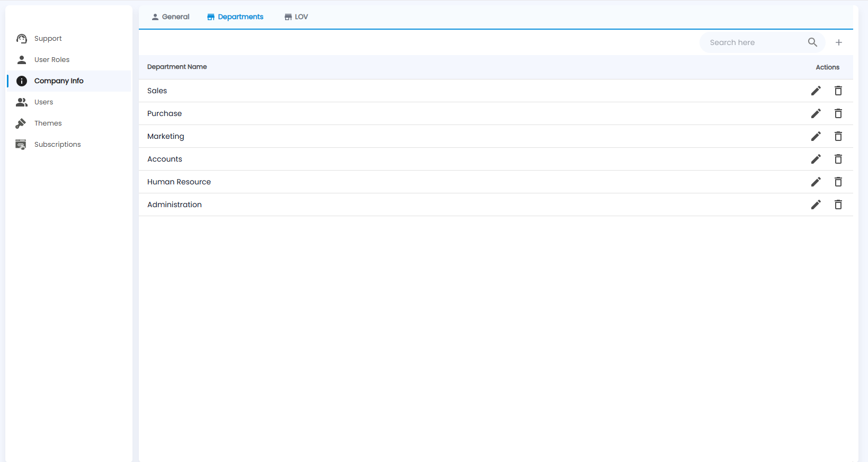Edit the Accounts department
Screen dimensions: 868x462
(x=816, y=159)
